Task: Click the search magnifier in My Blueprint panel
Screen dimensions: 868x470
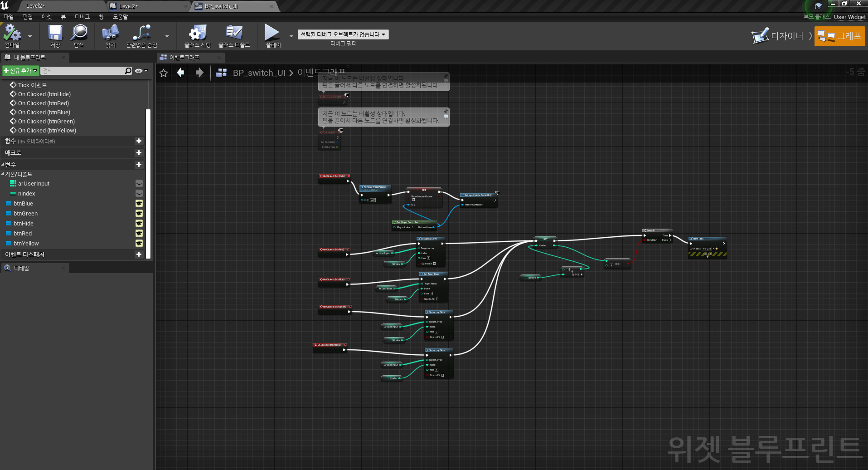Action: (x=128, y=71)
